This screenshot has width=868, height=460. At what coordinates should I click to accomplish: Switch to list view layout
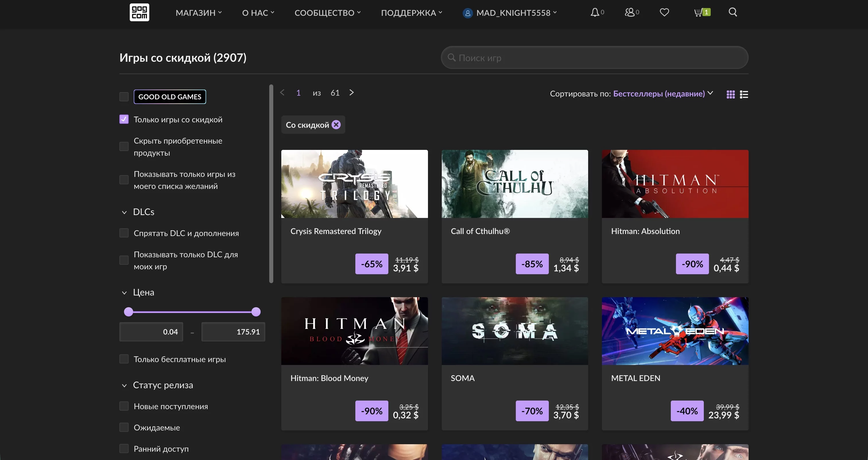pos(744,94)
